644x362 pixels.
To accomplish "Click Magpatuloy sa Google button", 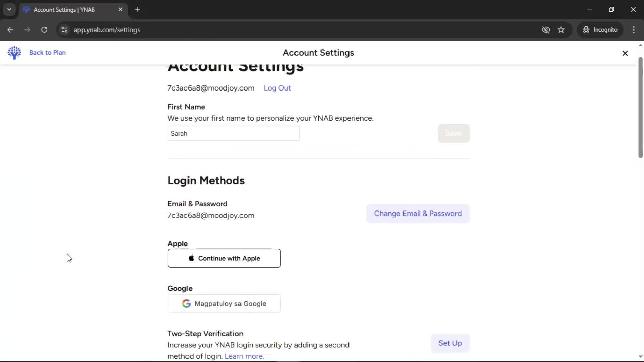I will click(x=224, y=304).
